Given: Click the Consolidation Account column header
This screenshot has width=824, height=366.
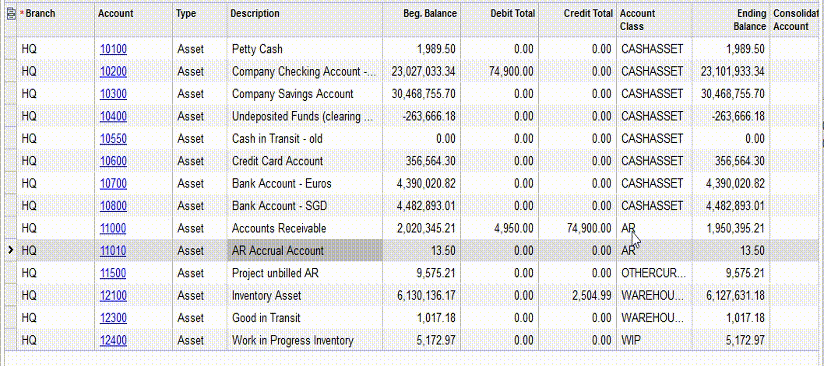Looking at the screenshot, I should point(797,21).
